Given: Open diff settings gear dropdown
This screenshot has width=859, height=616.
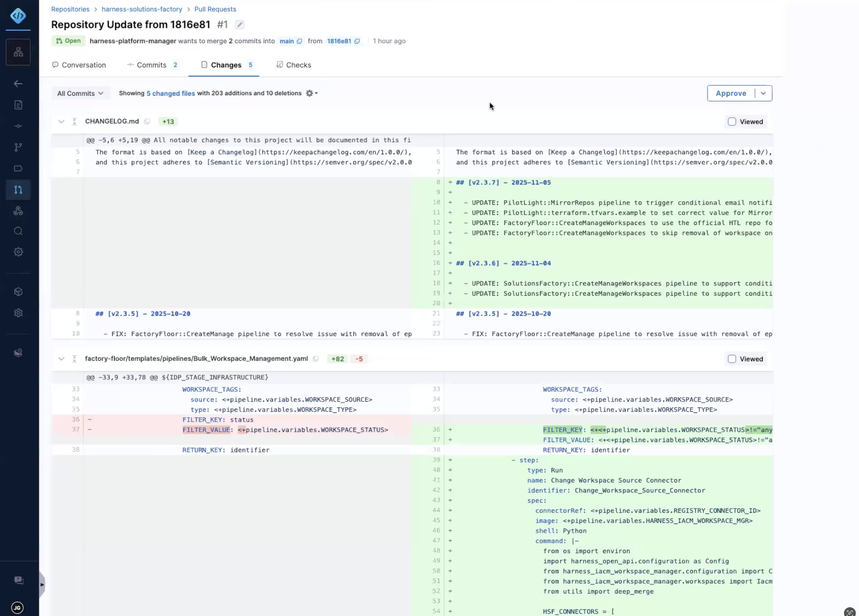Looking at the screenshot, I should point(312,93).
